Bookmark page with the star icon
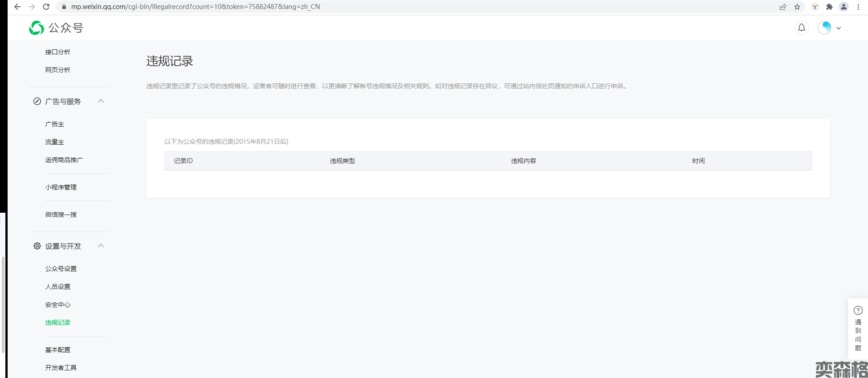 [x=797, y=7]
